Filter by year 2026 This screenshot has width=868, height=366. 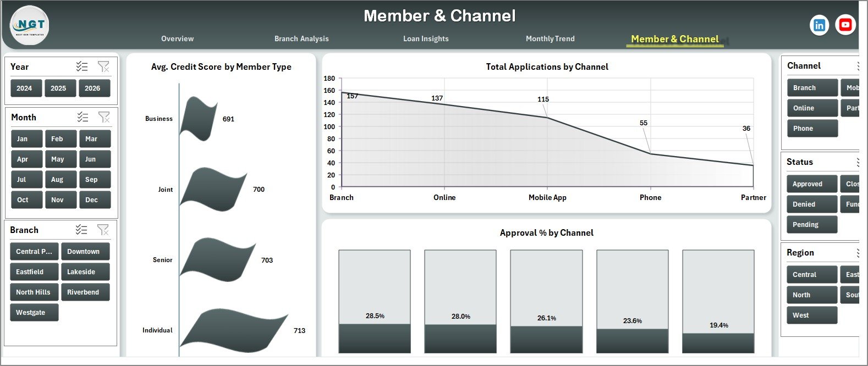coord(94,88)
